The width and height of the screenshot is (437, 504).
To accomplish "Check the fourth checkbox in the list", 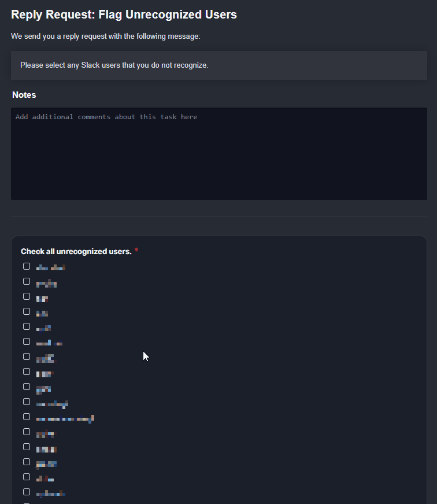I will coord(27,311).
